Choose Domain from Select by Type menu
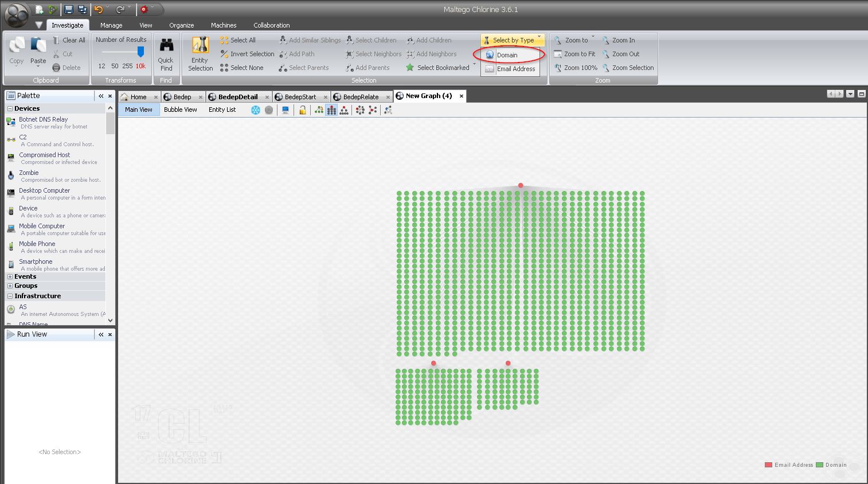Image resolution: width=868 pixels, height=484 pixels. (510, 55)
